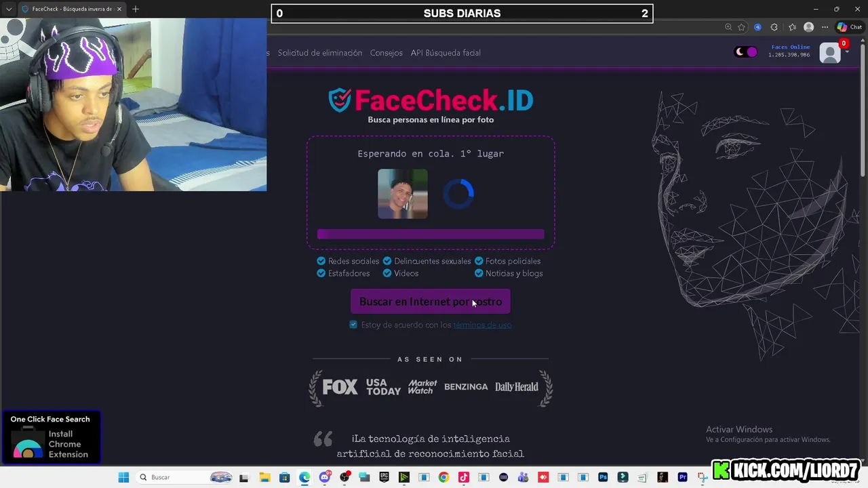Open the browser profile icon
The height and width of the screenshot is (488, 868).
coord(808,27)
